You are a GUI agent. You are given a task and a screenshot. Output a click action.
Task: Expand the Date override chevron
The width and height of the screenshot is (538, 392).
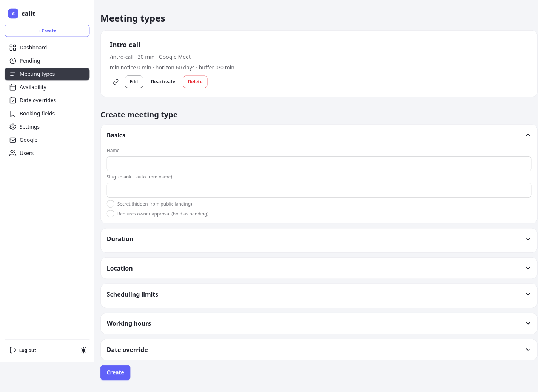coord(528,350)
